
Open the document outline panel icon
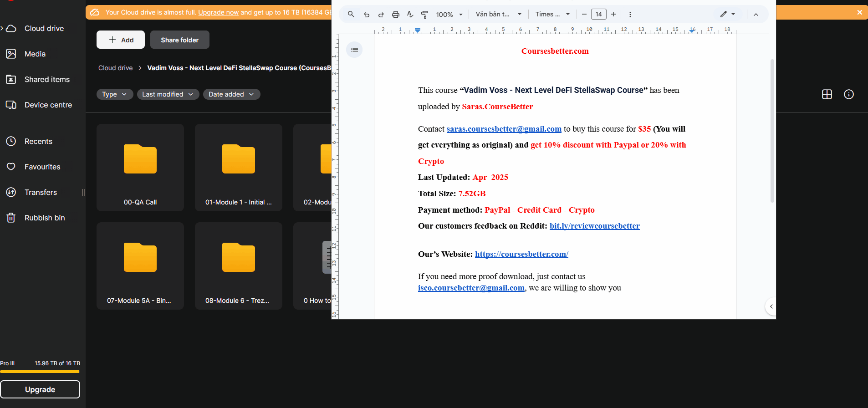354,50
